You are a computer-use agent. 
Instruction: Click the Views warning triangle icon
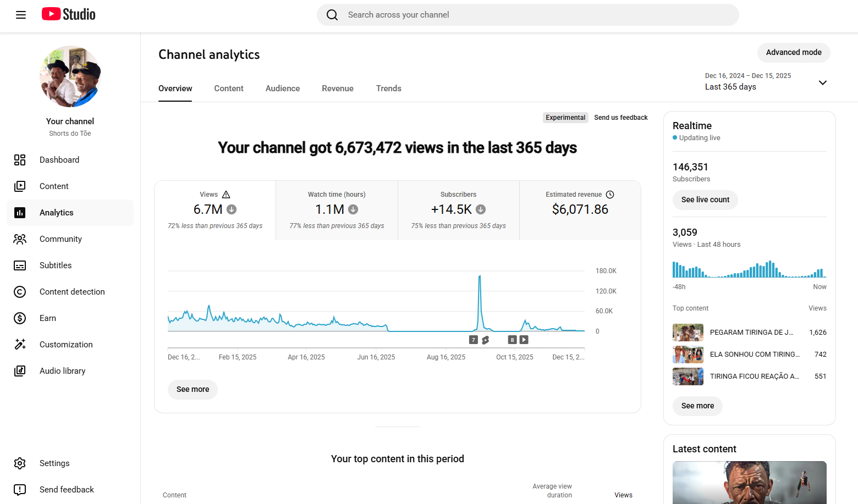pos(226,195)
